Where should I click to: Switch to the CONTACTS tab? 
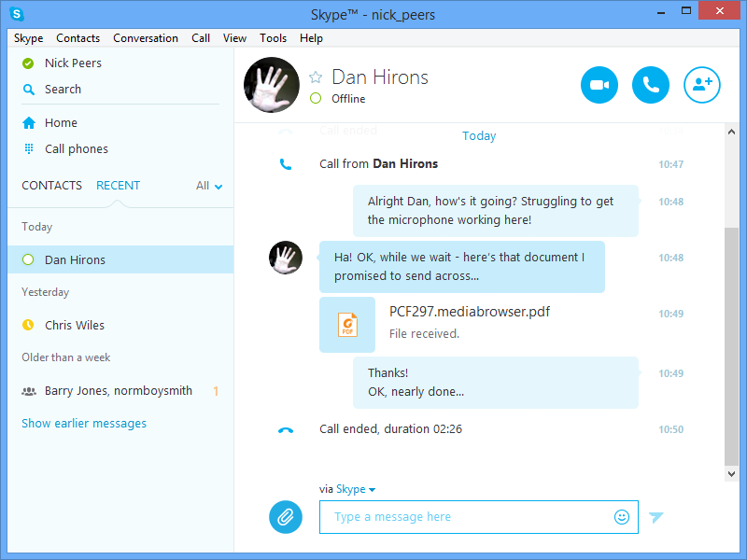click(x=51, y=186)
